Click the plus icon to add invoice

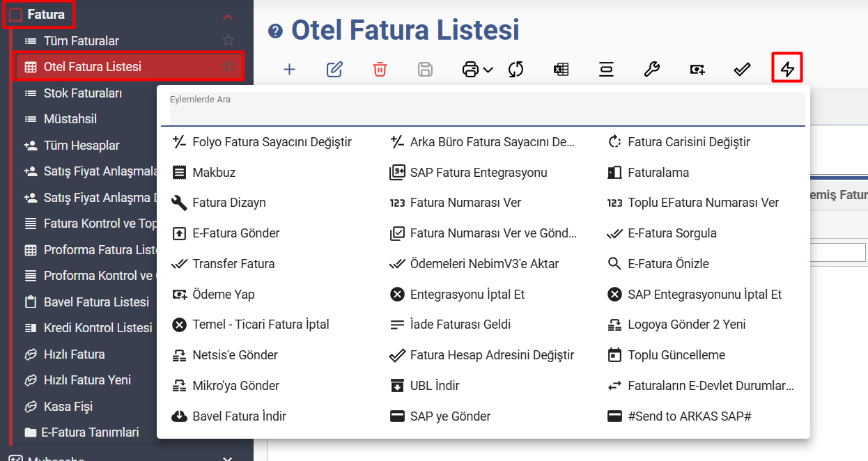pyautogui.click(x=289, y=69)
